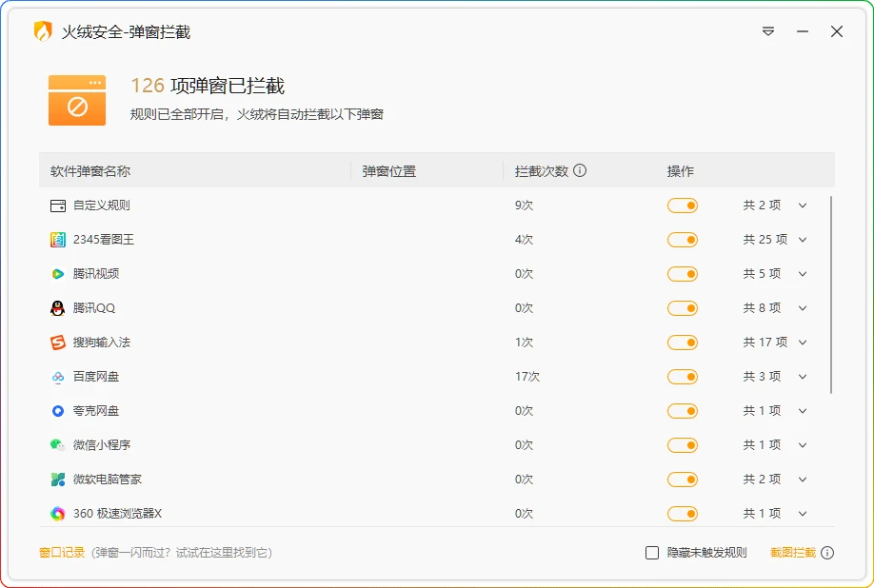The image size is (874, 588).
Task: Click the 夸克网盘 icon
Action: click(57, 410)
